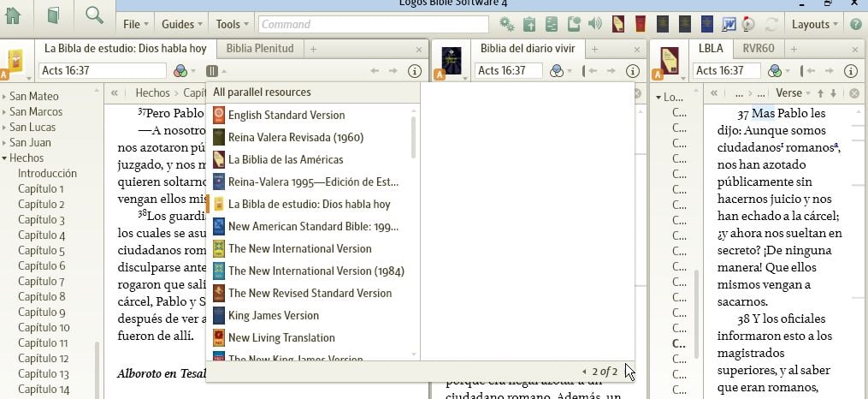Viewport: 868px width, 399px height.
Task: Open the blue book shortcut in toolbar
Action: [x=707, y=24]
